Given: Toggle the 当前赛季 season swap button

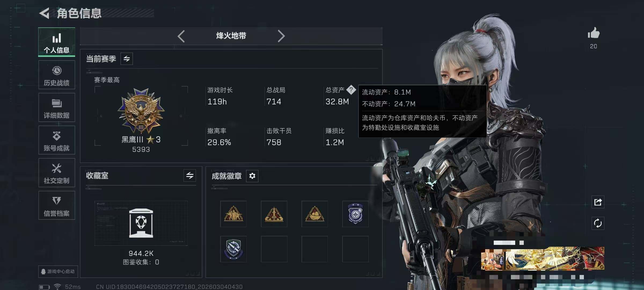Looking at the screenshot, I should click(x=127, y=59).
